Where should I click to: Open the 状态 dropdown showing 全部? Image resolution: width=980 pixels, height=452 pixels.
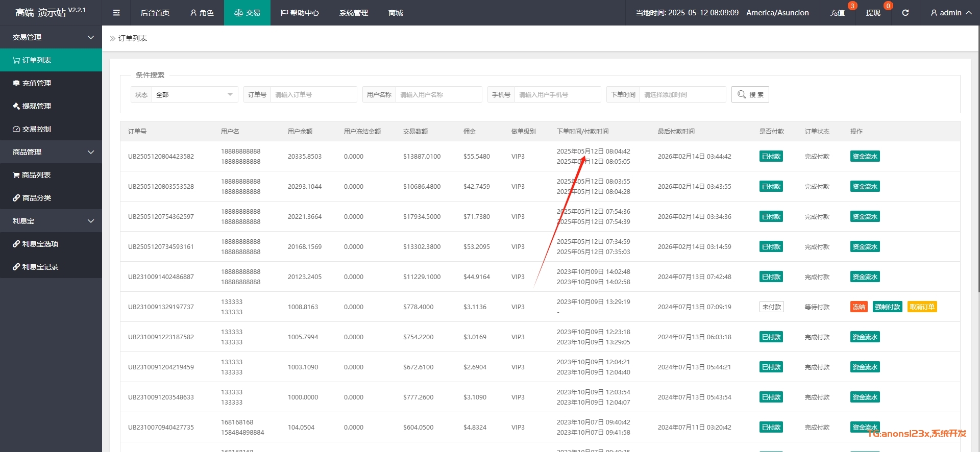194,94
